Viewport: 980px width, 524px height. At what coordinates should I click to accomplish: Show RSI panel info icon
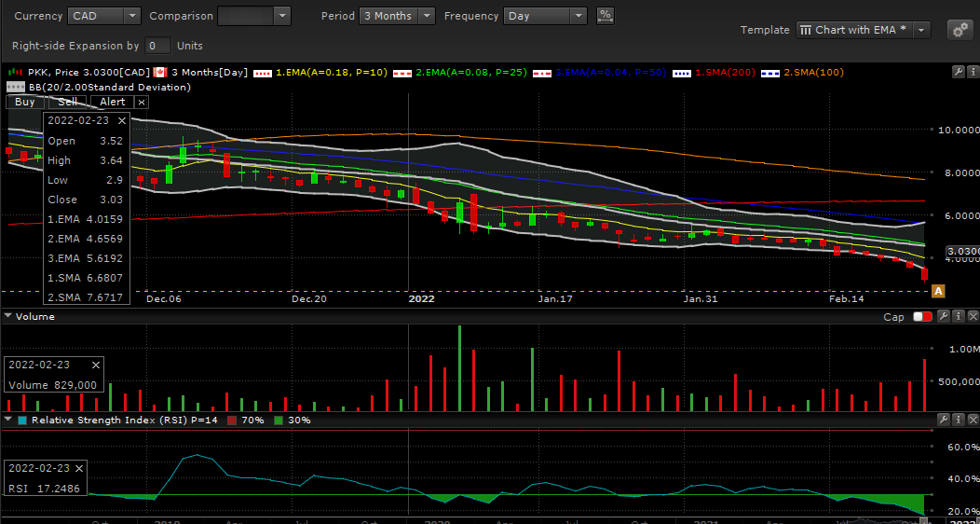[959, 420]
